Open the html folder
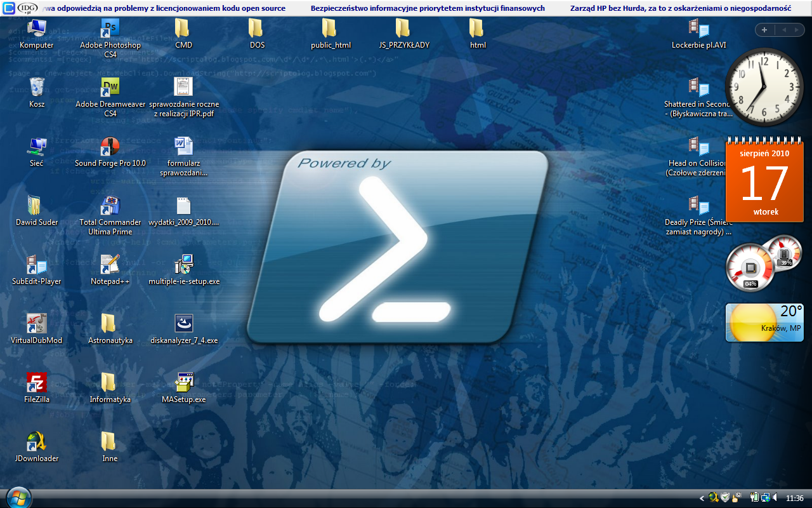Image resolution: width=812 pixels, height=508 pixels. tap(478, 34)
